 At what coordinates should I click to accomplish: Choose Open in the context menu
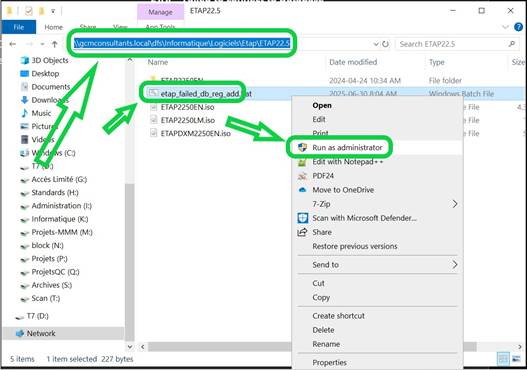click(322, 106)
